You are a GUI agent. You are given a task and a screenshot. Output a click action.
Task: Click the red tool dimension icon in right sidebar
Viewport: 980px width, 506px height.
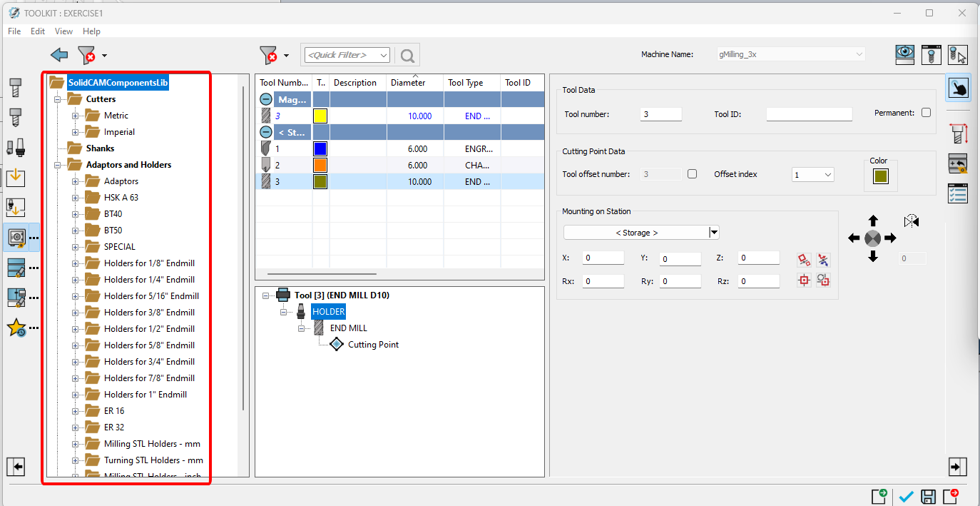point(958,133)
